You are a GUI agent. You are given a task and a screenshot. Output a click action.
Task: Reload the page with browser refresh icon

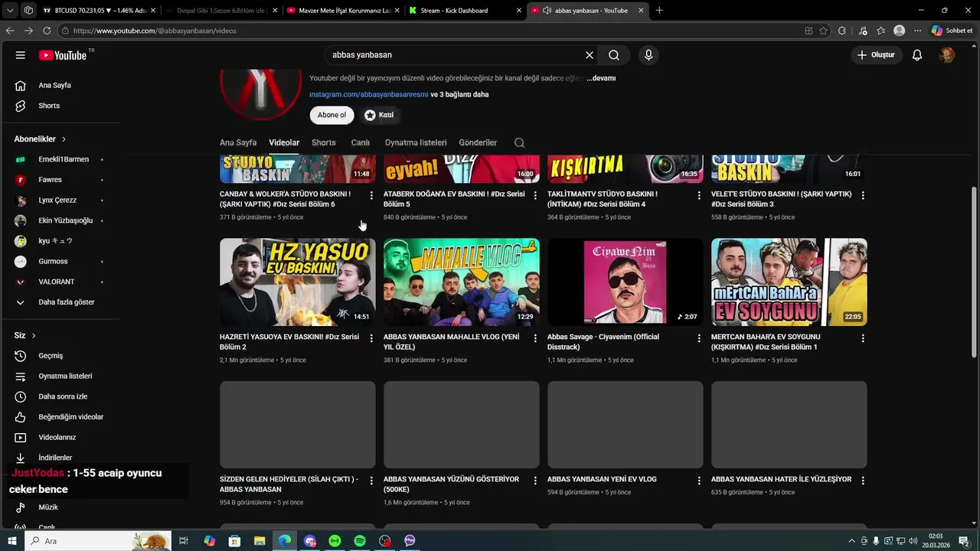pos(47,31)
